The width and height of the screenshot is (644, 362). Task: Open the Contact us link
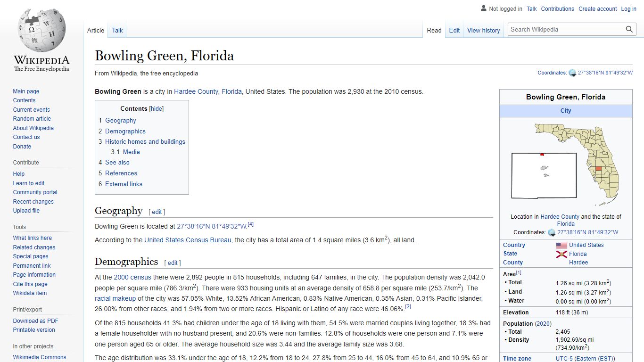(26, 137)
